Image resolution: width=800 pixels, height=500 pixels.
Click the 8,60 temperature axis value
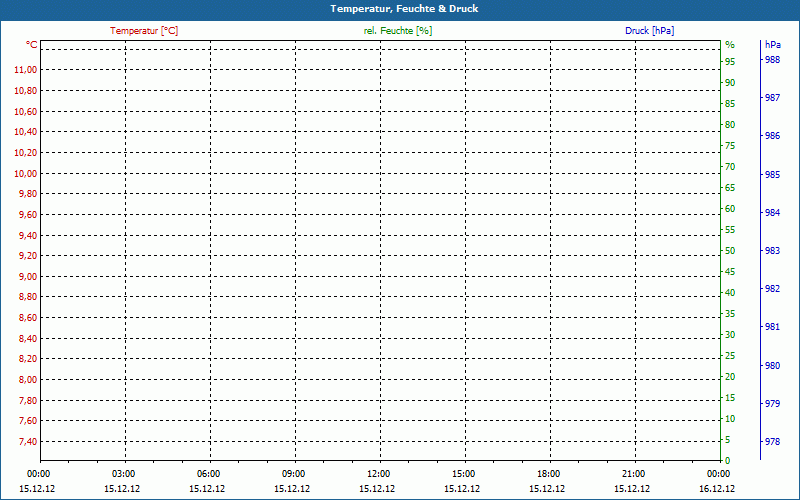[28, 318]
